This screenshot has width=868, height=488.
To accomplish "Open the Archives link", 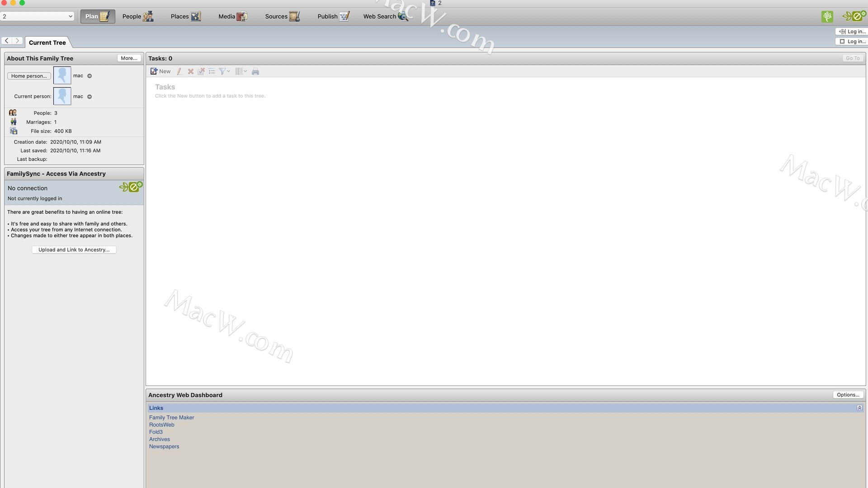I will (160, 439).
